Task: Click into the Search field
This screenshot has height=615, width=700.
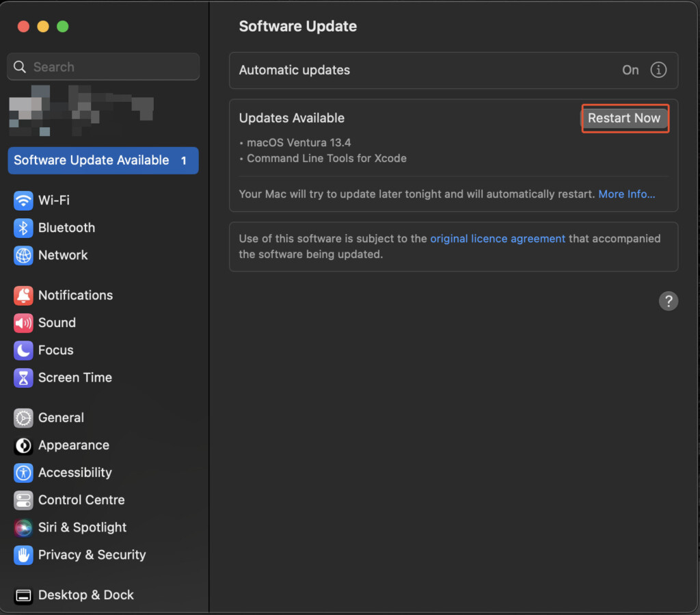Action: (x=103, y=67)
